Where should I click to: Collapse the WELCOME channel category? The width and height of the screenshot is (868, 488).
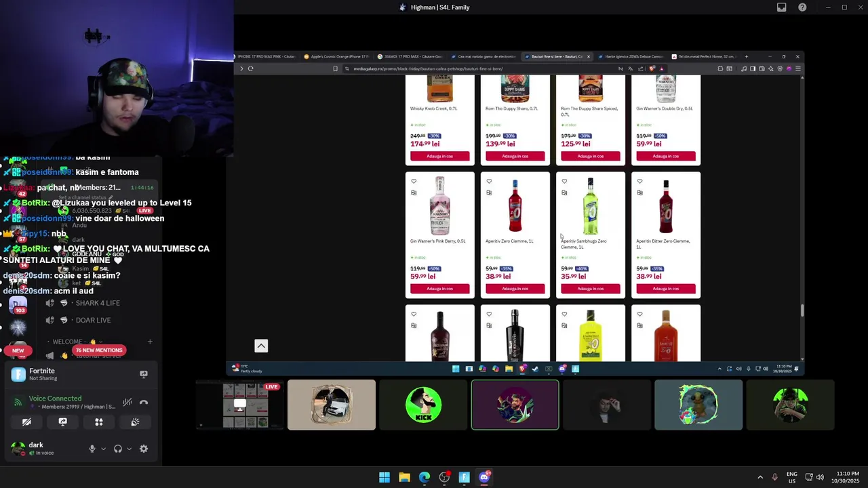[77, 342]
